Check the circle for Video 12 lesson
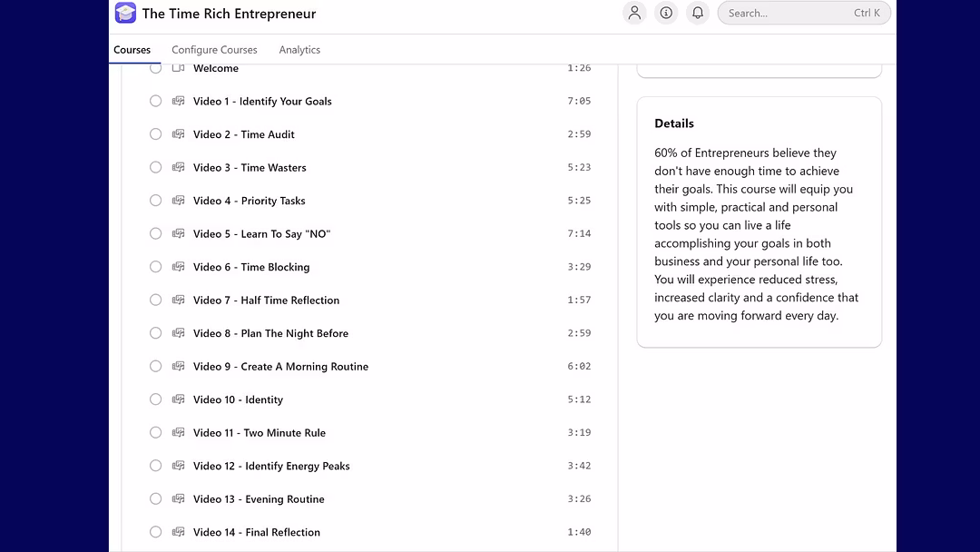The image size is (980, 552). pos(156,466)
